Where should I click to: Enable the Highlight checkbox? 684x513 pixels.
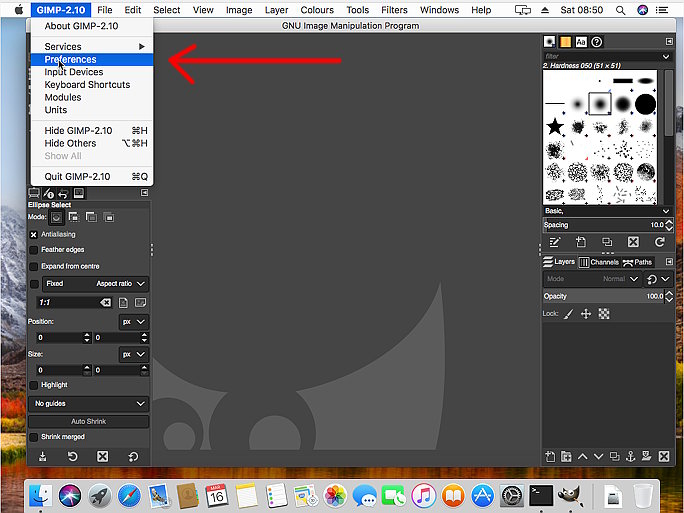click(34, 385)
